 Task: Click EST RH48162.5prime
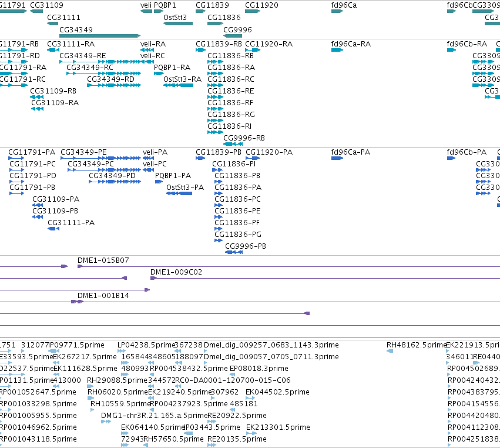click(x=417, y=345)
